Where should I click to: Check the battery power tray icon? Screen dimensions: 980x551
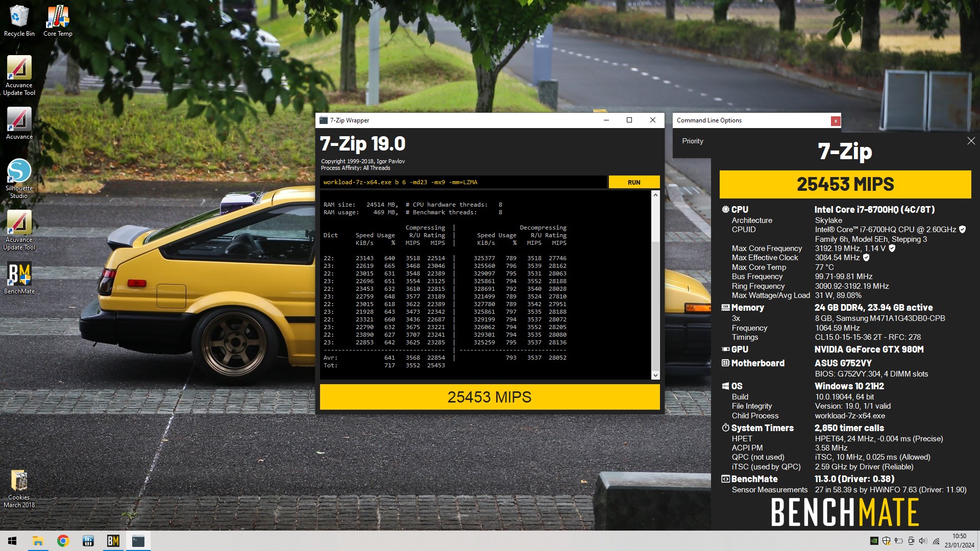[x=898, y=541]
